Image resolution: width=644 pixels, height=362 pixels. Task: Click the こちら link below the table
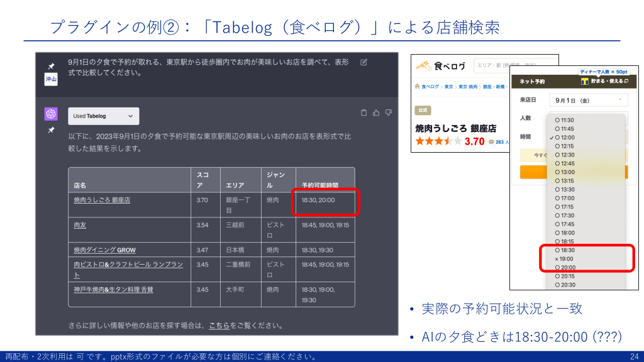click(219, 326)
